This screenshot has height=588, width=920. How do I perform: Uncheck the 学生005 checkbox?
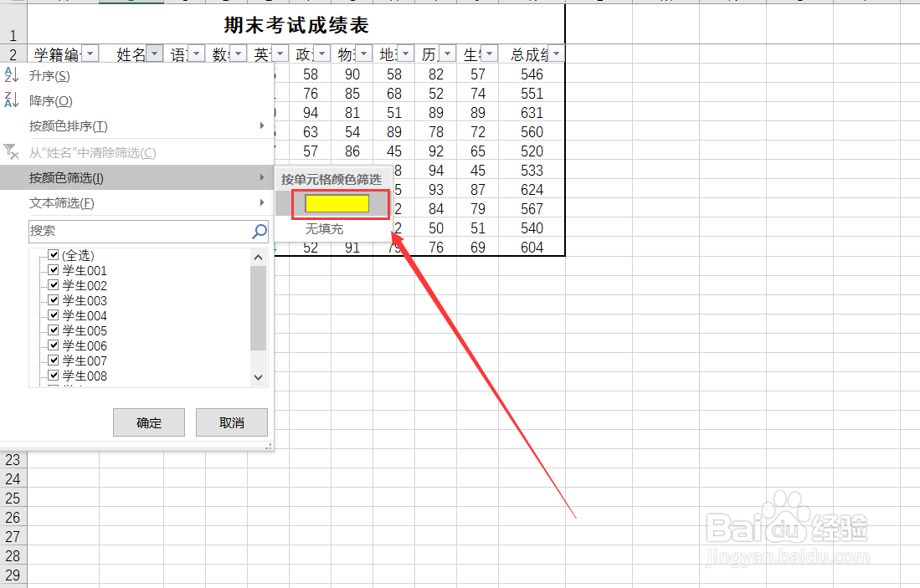click(54, 330)
